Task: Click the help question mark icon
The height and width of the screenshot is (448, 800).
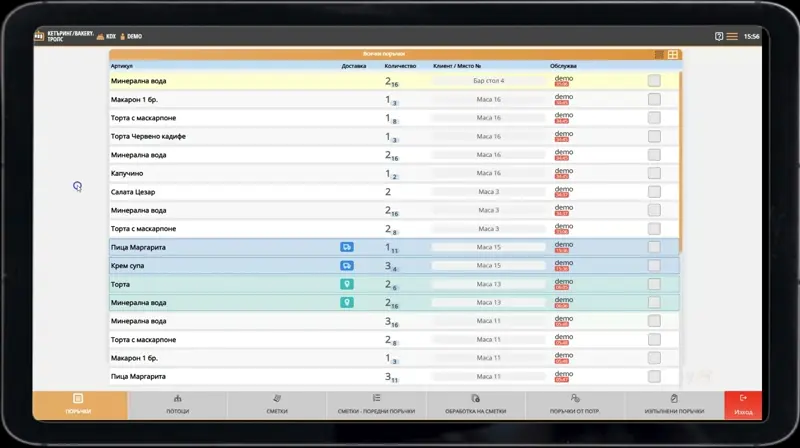Action: pos(718,36)
